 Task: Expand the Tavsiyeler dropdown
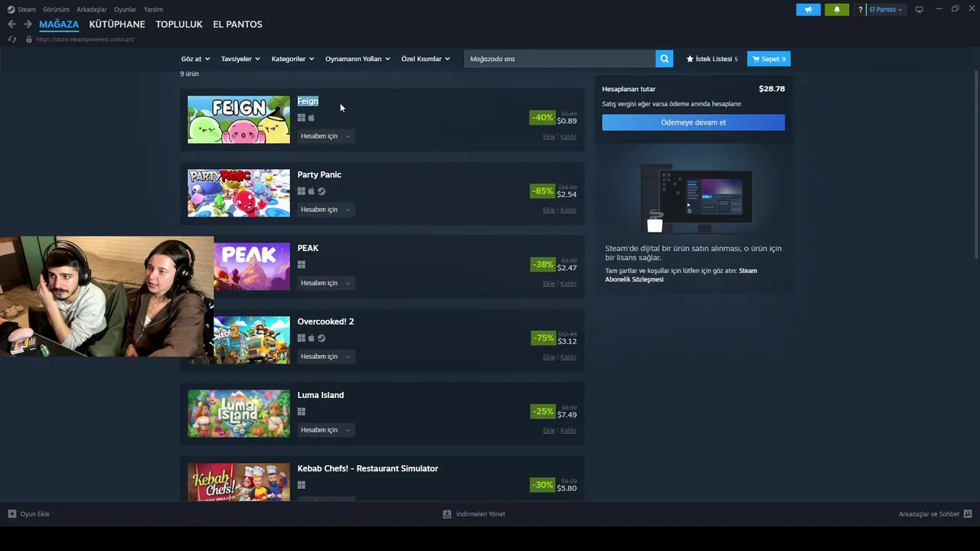pos(240,59)
